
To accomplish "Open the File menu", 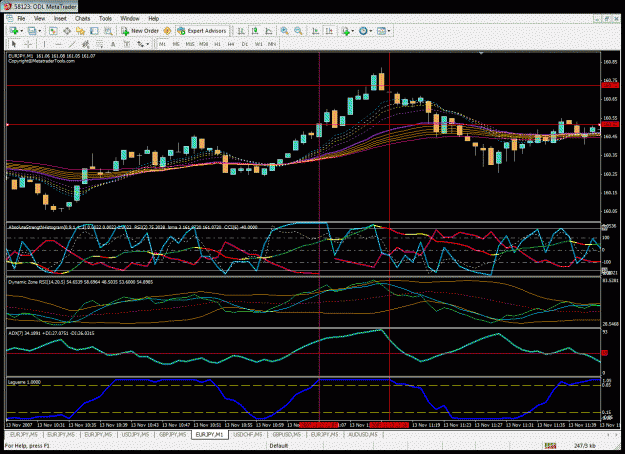I will pyautogui.click(x=21, y=18).
